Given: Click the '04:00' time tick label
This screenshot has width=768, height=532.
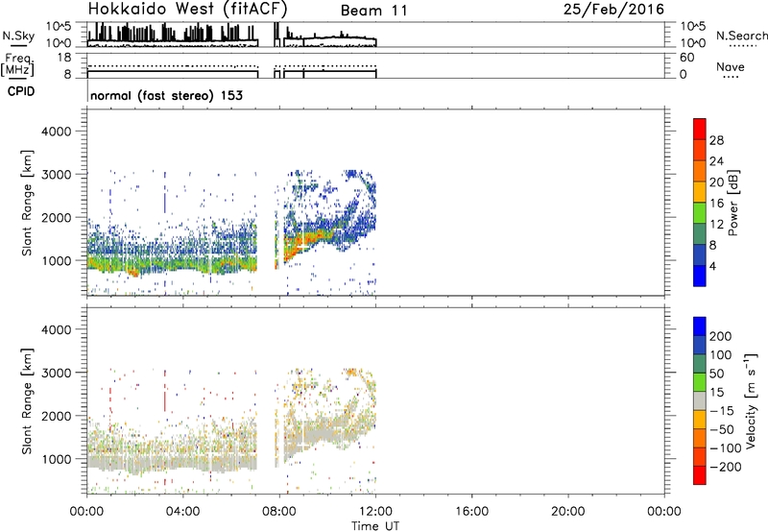Looking at the screenshot, I should (x=183, y=512).
